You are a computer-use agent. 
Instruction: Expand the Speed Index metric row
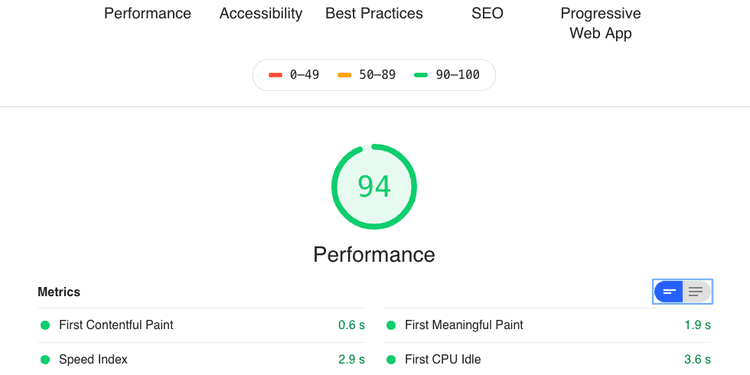pyautogui.click(x=201, y=359)
